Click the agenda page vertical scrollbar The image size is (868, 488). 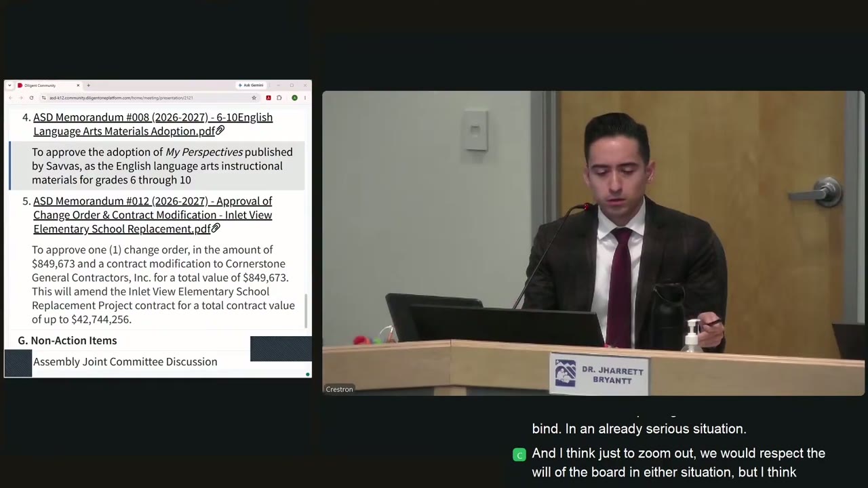(306, 310)
